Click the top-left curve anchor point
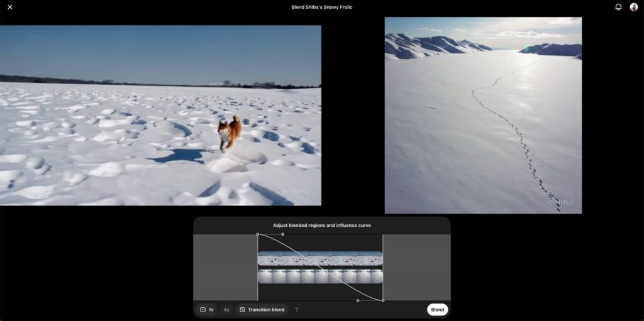Image resolution: width=644 pixels, height=321 pixels. 258,234
